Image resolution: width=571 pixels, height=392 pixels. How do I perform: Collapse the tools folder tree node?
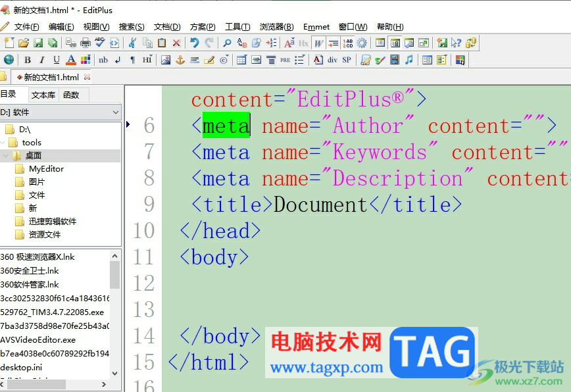pos(3,142)
